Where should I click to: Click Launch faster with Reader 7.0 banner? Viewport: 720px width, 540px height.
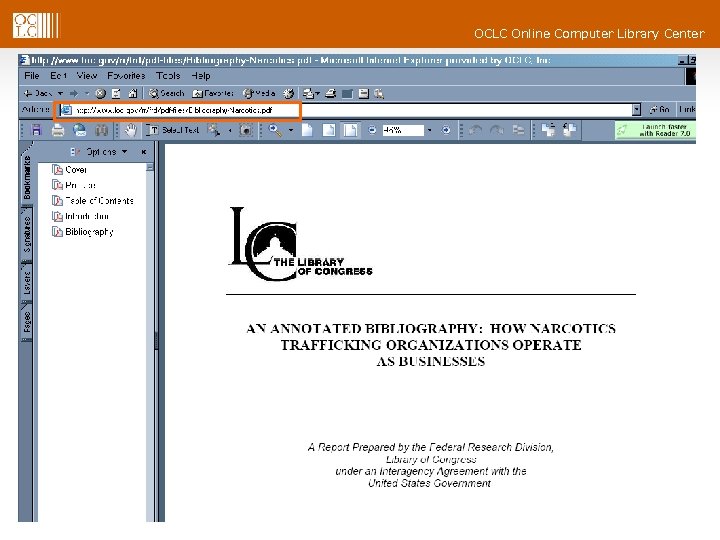coord(656,130)
